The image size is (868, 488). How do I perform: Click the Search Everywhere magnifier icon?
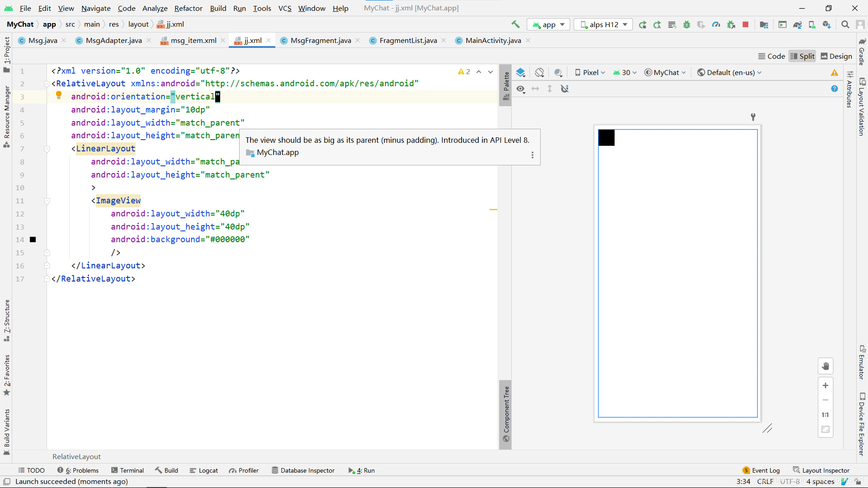click(x=845, y=24)
